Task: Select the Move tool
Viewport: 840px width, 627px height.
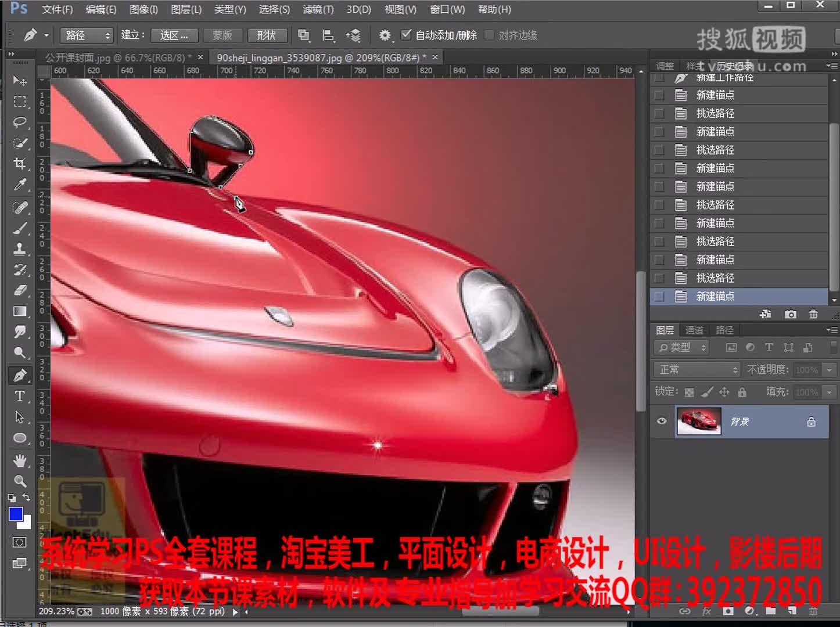Action: (20, 80)
